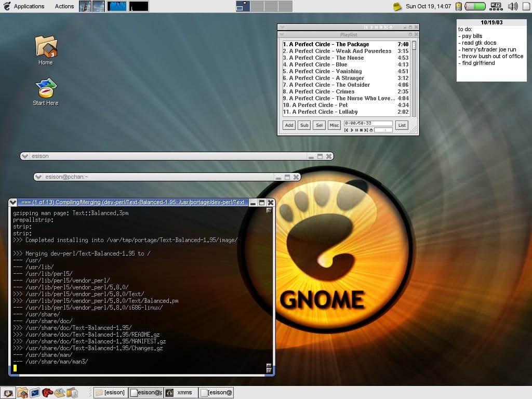Click Sel button in XMMS playlist
Screen dimensions: 532x399
click(x=320, y=125)
